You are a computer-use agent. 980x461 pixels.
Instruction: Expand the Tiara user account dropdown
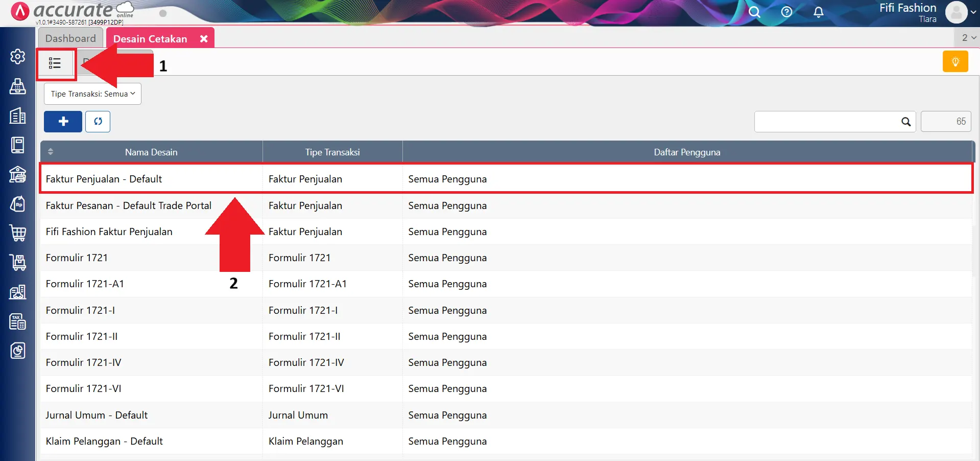pos(963,13)
